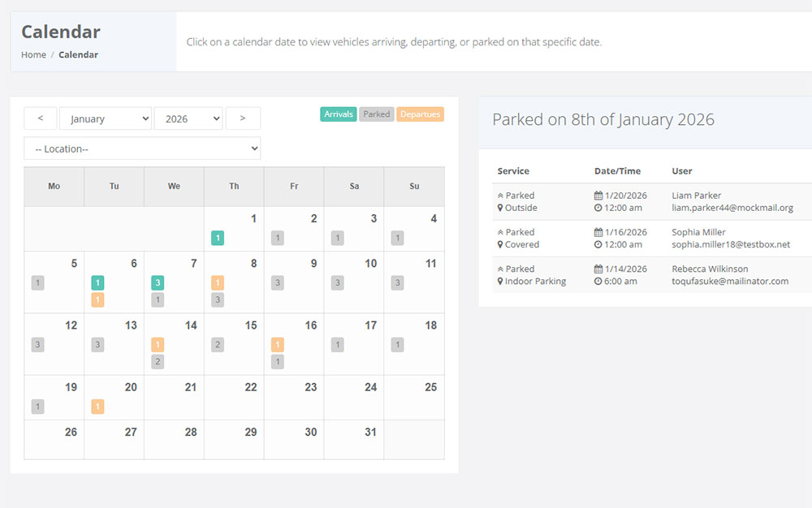Toggle the Departures legend filter

(420, 114)
